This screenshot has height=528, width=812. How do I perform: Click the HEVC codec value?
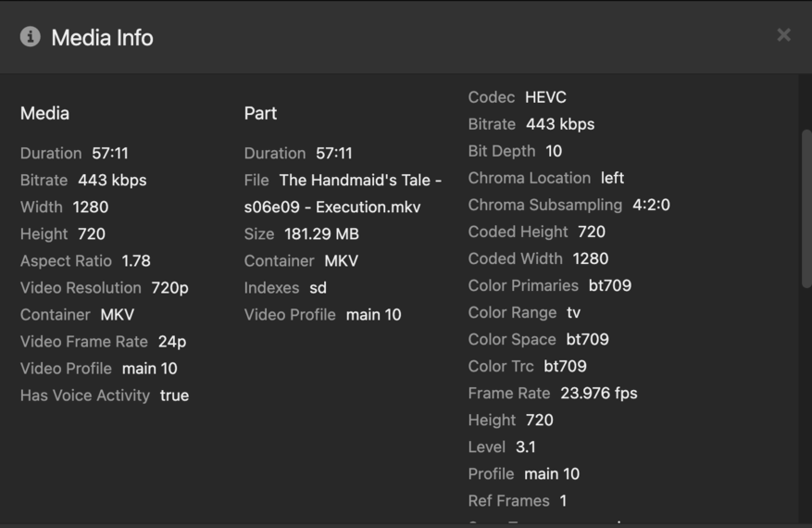[545, 97]
